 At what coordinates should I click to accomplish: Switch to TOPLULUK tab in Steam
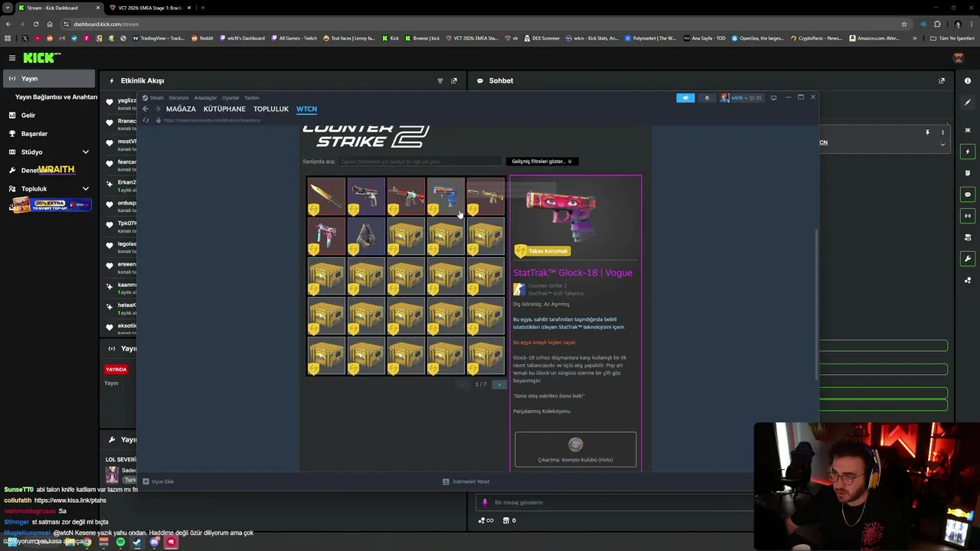coord(271,109)
